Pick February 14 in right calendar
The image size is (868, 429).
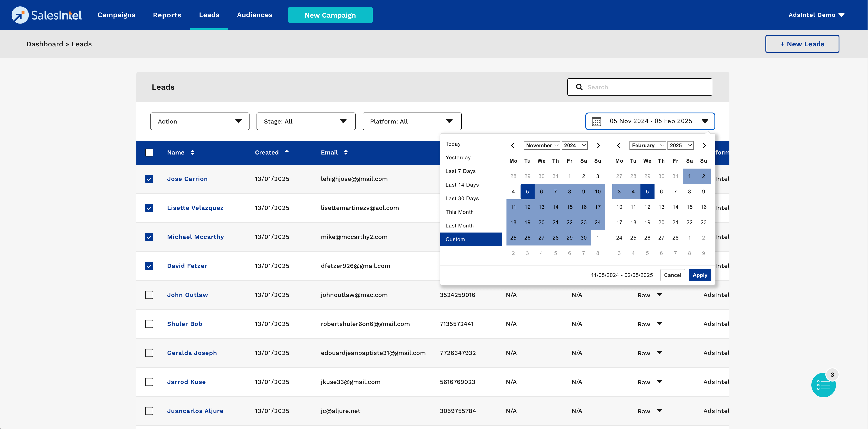point(675,207)
